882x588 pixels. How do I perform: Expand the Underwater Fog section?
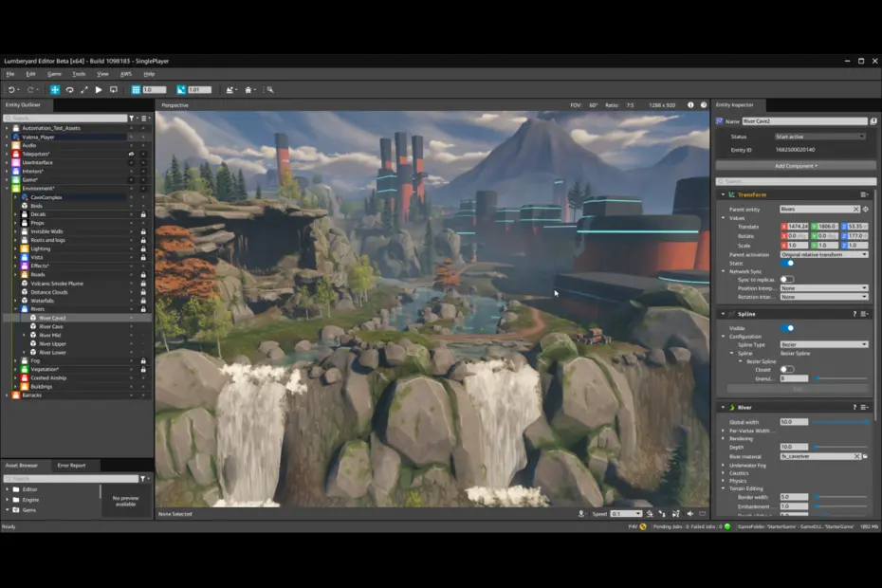[x=724, y=466]
